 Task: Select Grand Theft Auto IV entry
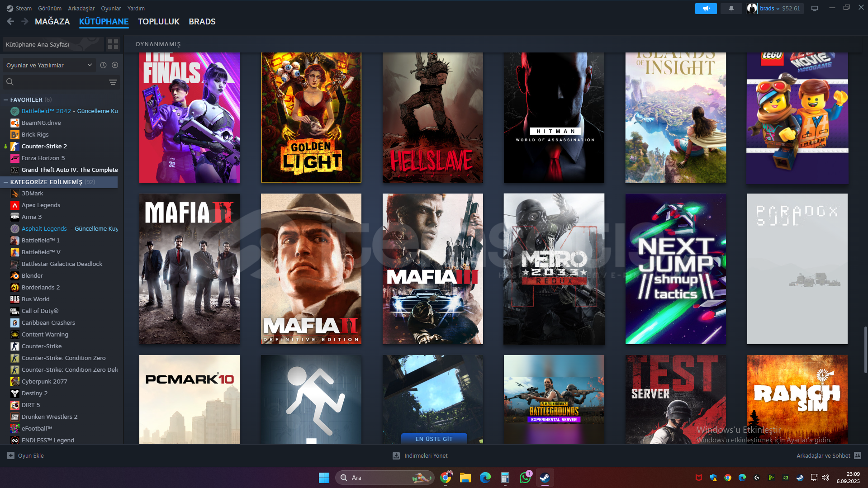tap(64, 170)
